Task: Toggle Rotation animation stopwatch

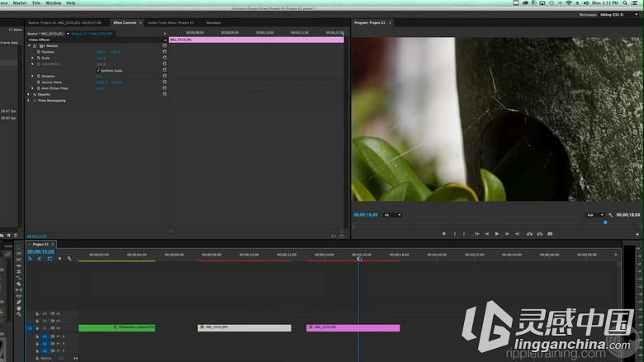Action: tap(39, 76)
